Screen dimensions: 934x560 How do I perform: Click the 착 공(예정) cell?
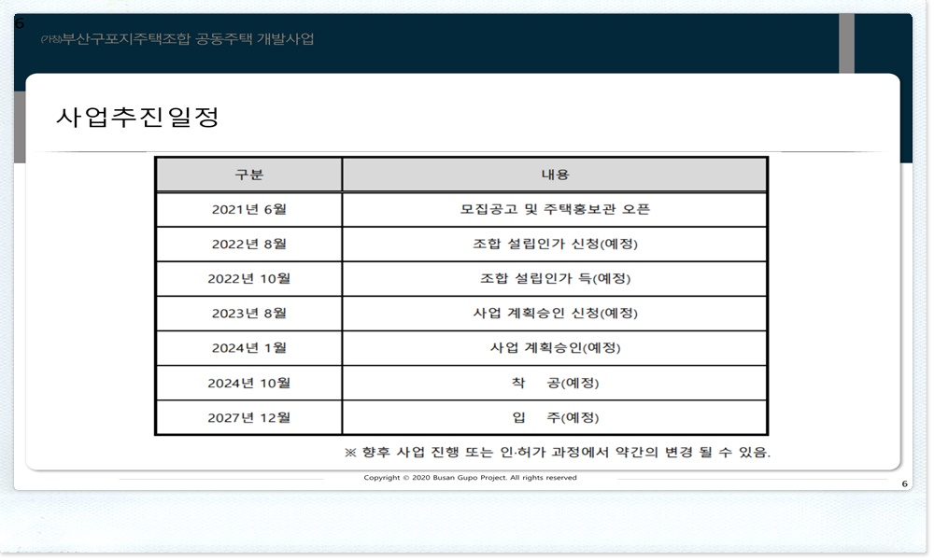(555, 383)
